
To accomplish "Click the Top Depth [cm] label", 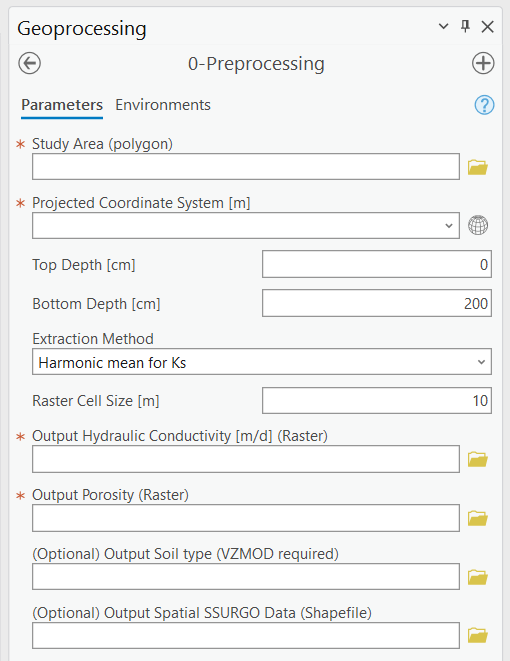I will tap(84, 265).
